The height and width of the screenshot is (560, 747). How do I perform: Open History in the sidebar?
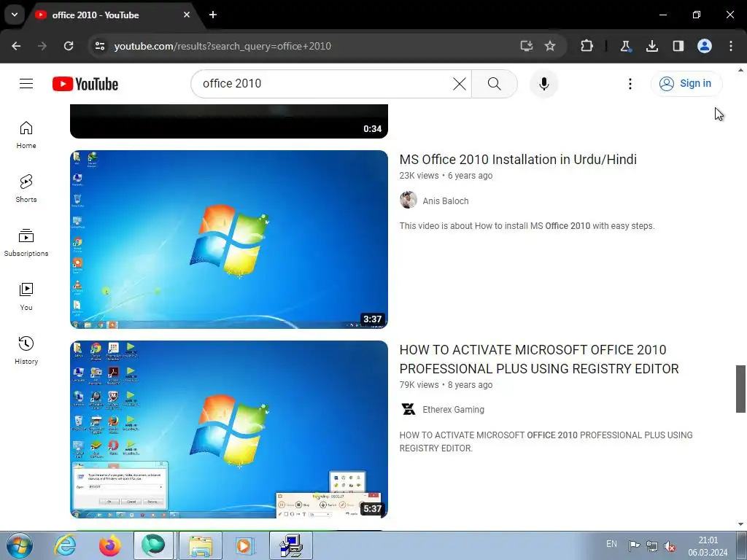click(26, 350)
